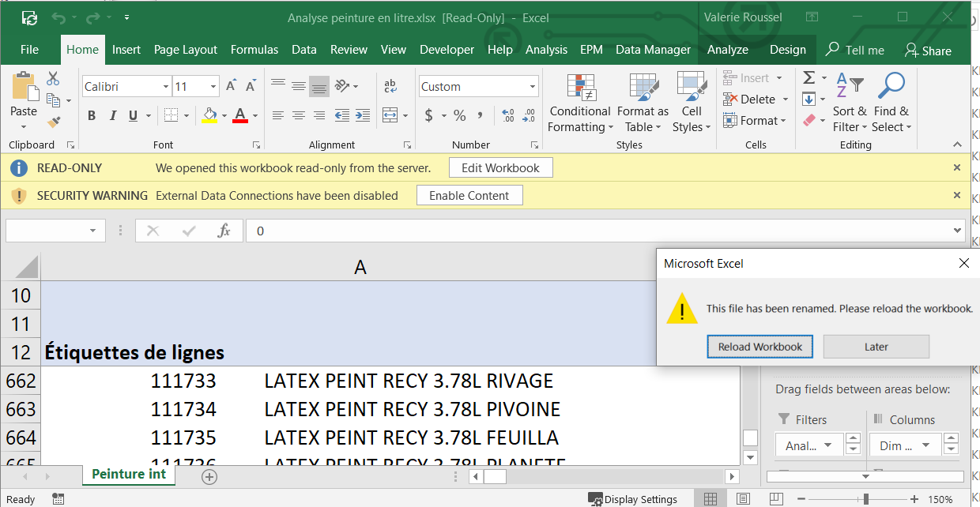The height and width of the screenshot is (507, 980).
Task: Add a new sheet with plus icon
Action: coord(209,477)
